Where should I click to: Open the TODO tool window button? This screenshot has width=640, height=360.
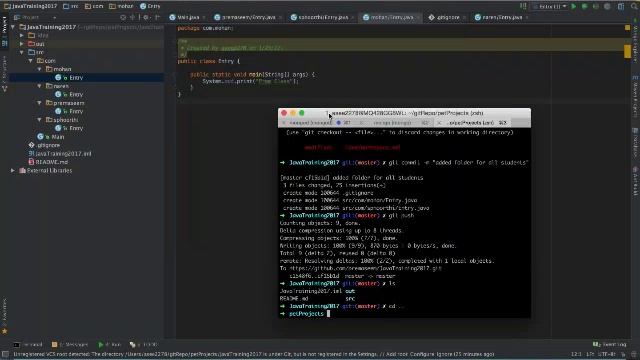click(143, 344)
